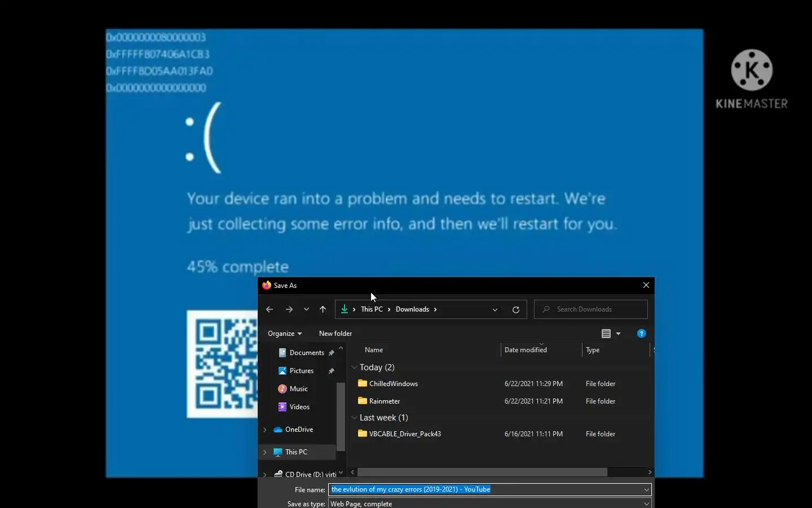Collapse the Today (2) group
Viewport: 812px width, 508px height.
[354, 367]
